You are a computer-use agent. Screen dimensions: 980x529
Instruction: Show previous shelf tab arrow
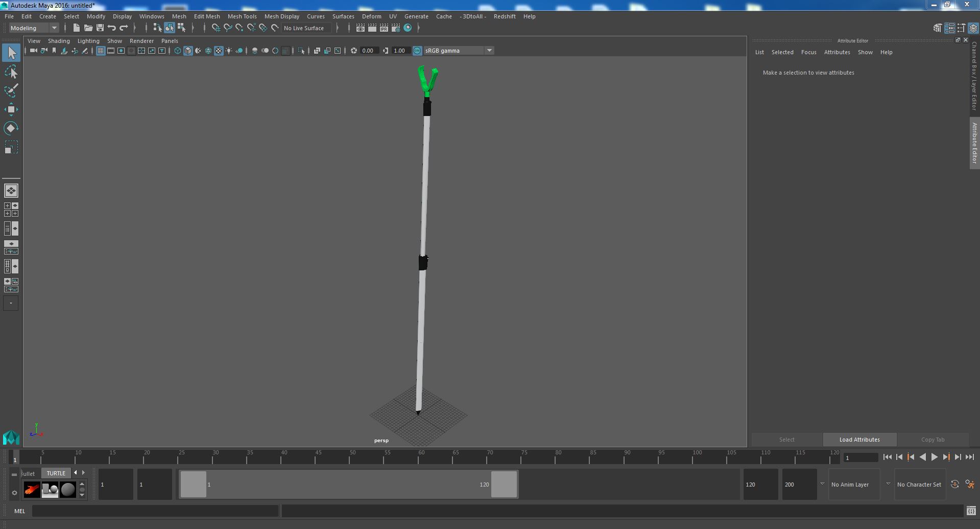coord(76,473)
